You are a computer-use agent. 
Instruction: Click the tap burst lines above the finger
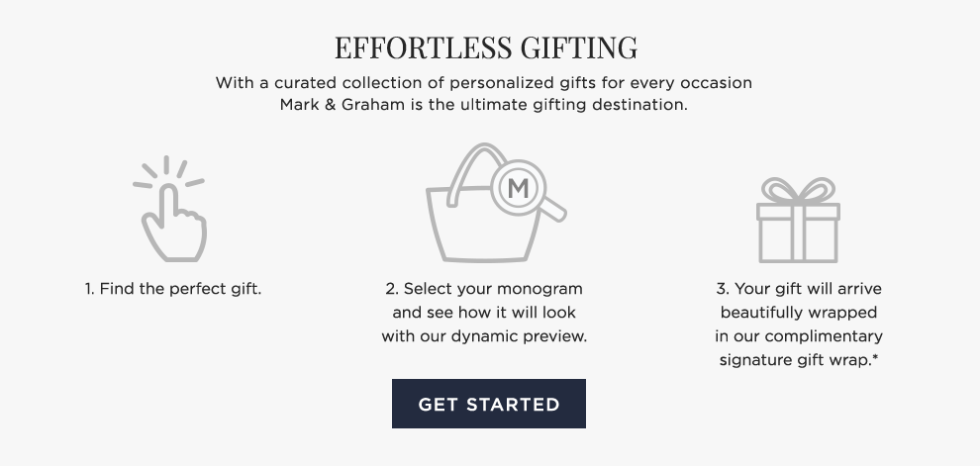pyautogui.click(x=166, y=170)
